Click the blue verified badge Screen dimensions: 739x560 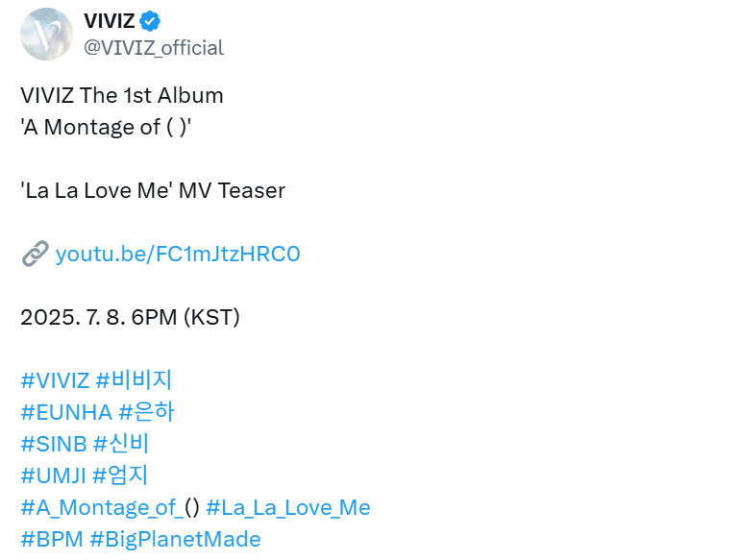click(151, 20)
